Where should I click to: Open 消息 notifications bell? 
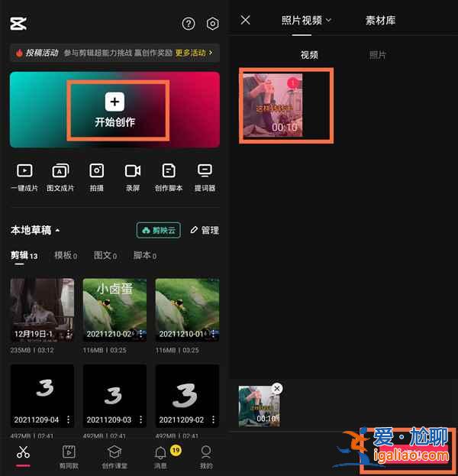(x=161, y=457)
